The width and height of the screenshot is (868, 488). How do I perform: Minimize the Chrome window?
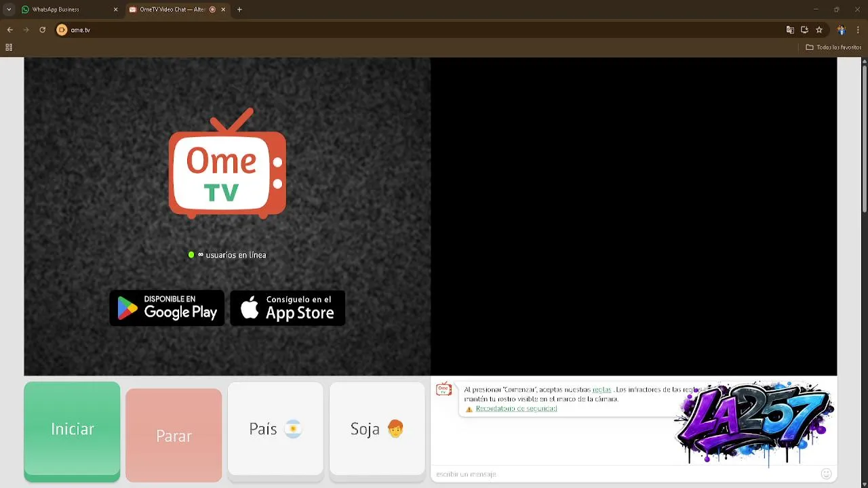coord(816,9)
